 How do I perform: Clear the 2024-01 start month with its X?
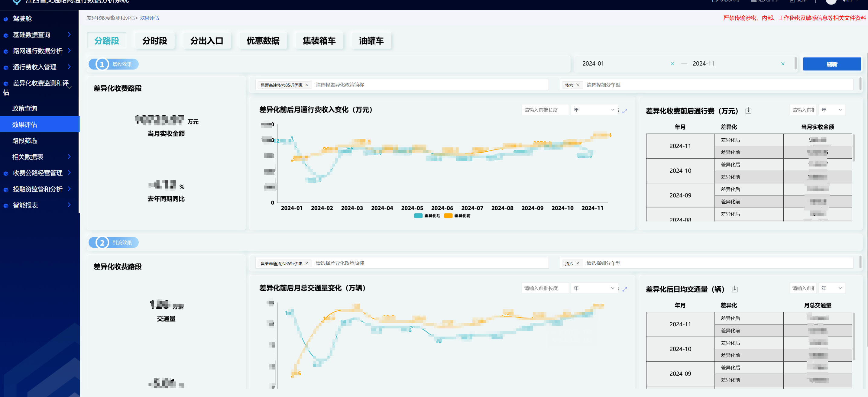[672, 64]
